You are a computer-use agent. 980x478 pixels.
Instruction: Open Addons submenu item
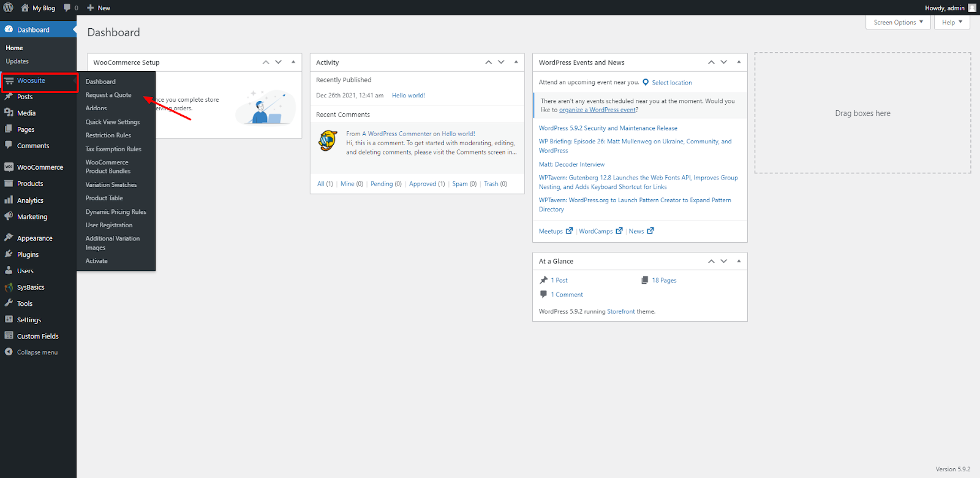(96, 108)
